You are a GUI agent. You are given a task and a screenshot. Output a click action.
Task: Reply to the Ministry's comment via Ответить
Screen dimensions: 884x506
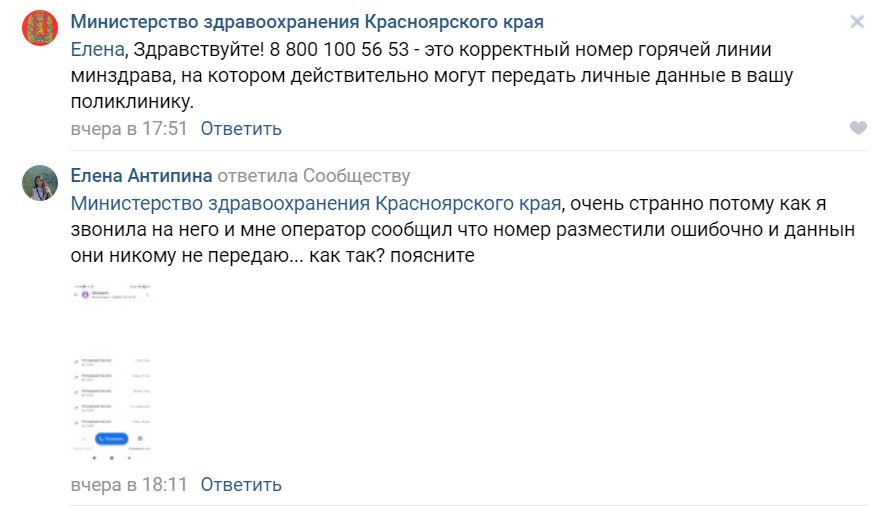[241, 128]
